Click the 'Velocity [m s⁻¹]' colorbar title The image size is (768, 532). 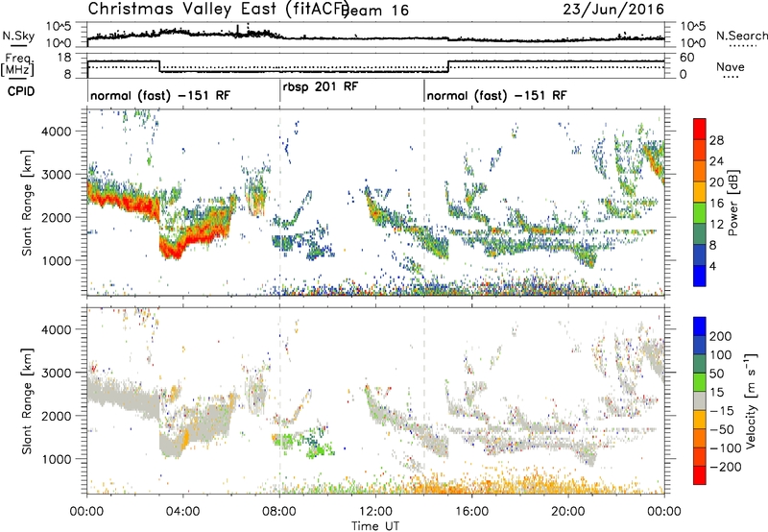coord(751,400)
